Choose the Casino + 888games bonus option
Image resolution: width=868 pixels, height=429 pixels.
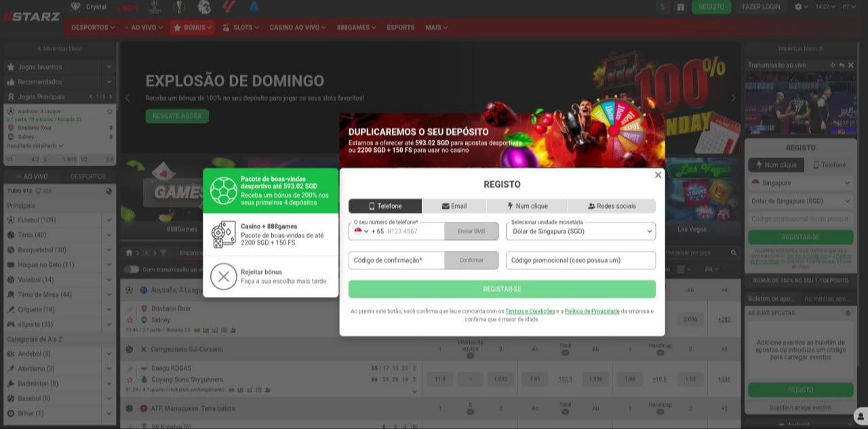pos(270,234)
